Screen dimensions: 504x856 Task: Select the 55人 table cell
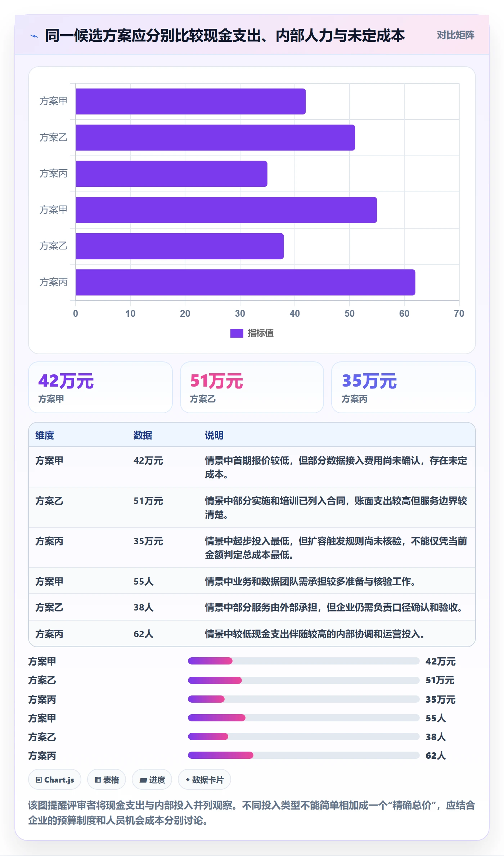click(x=143, y=582)
